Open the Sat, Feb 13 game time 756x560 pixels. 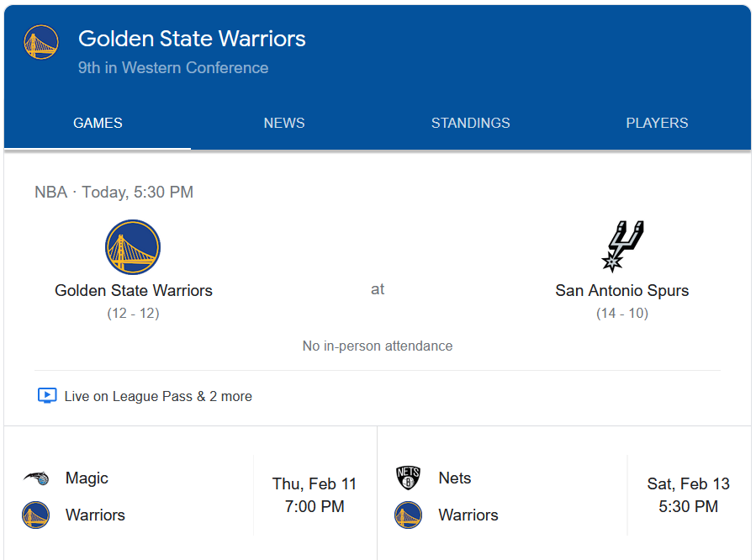click(x=688, y=495)
